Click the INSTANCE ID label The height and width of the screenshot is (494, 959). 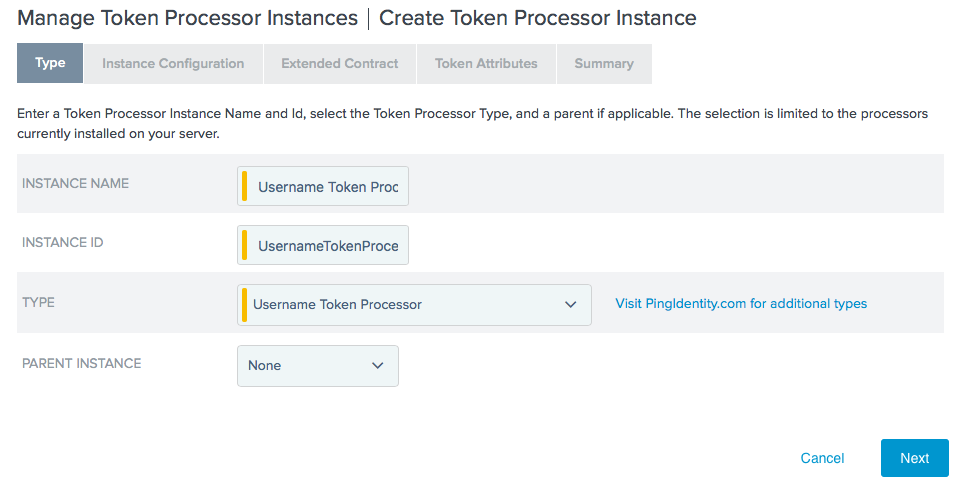pos(62,242)
